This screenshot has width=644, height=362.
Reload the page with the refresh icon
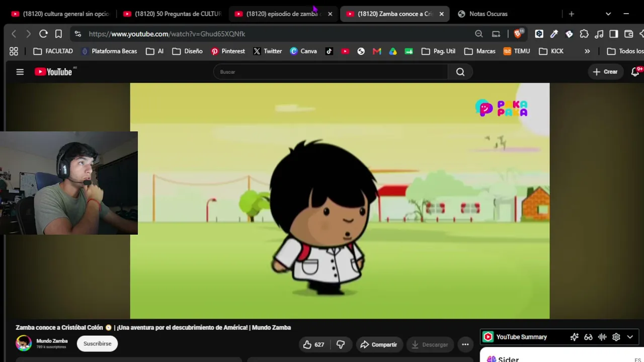(43, 34)
